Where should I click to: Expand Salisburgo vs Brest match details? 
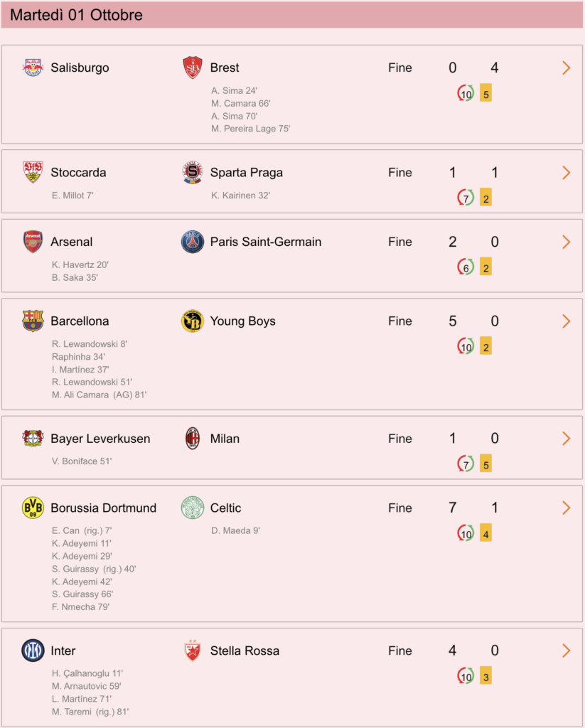coord(566,68)
